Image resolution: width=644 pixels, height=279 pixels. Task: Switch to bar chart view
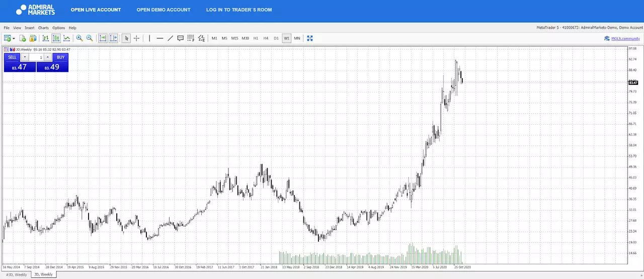coord(45,38)
